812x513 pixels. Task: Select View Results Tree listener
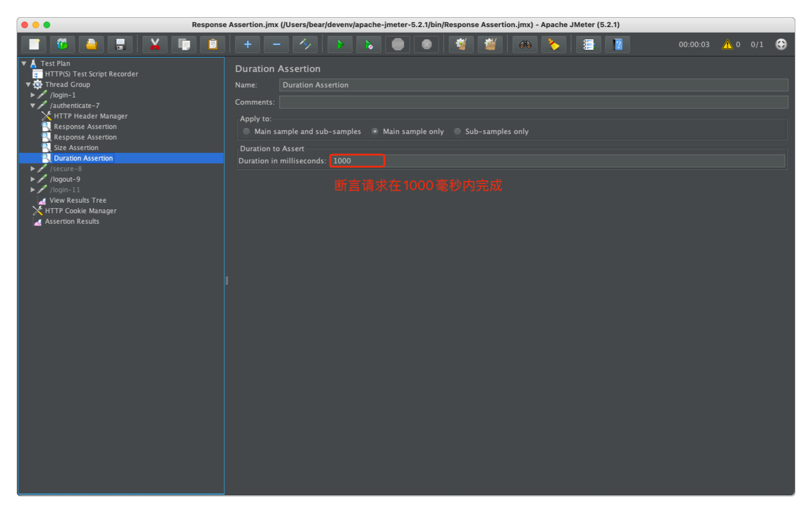tap(78, 200)
